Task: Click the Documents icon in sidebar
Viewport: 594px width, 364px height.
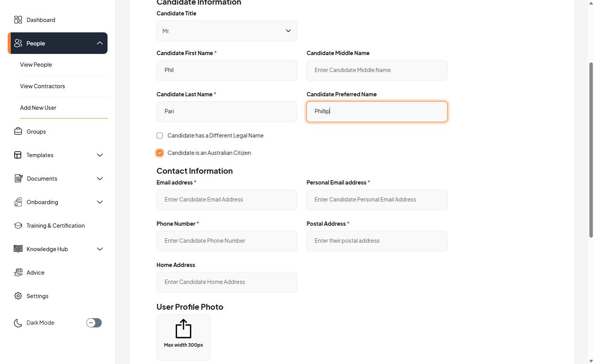Action: pos(18,178)
